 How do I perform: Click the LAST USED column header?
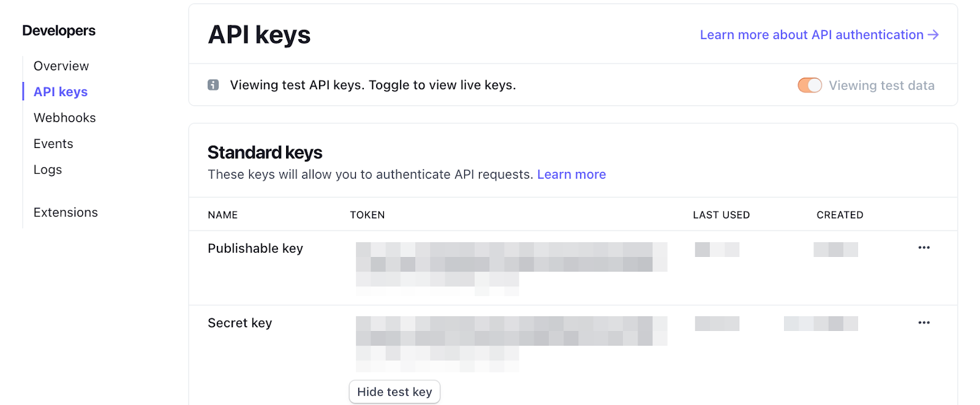pos(721,215)
